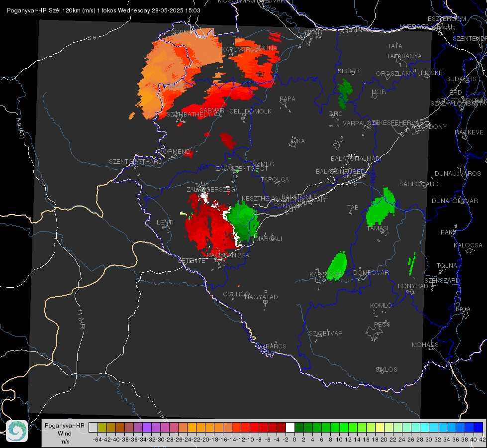The height and width of the screenshot is (448, 487).
Task: Click the SARVAR town label
Action: [212, 111]
